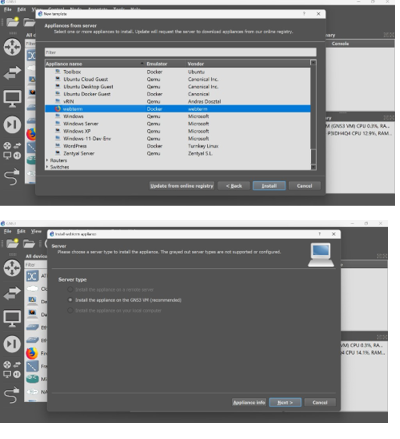Click the help question mark in New template dialog

(304, 14)
